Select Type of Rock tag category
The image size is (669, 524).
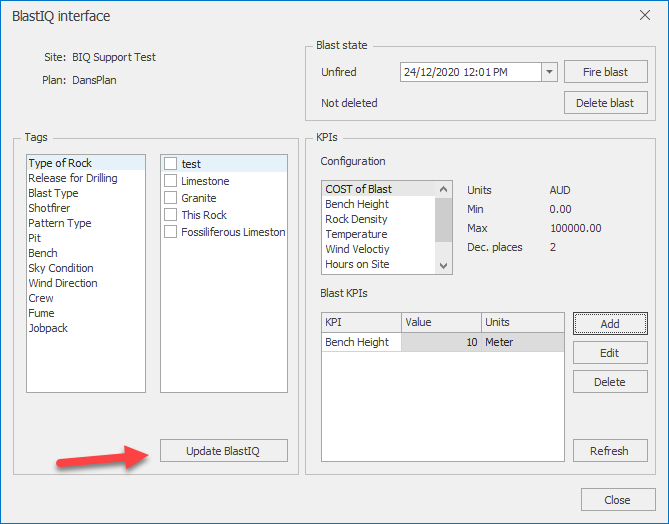click(x=86, y=163)
